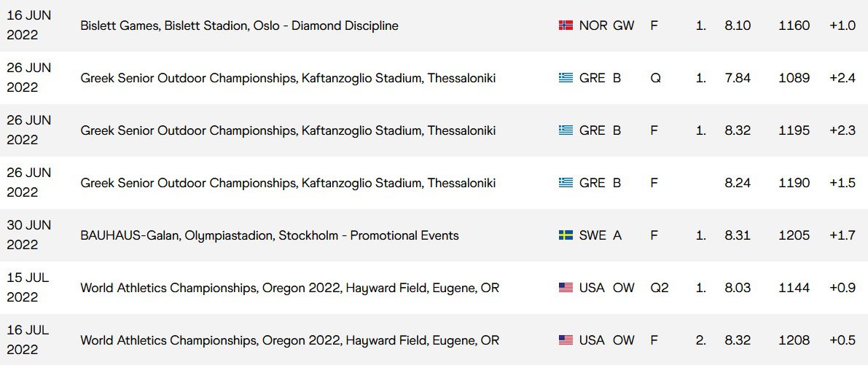The image size is (868, 365).
Task: Click the Norway flag icon
Action: 566,25
